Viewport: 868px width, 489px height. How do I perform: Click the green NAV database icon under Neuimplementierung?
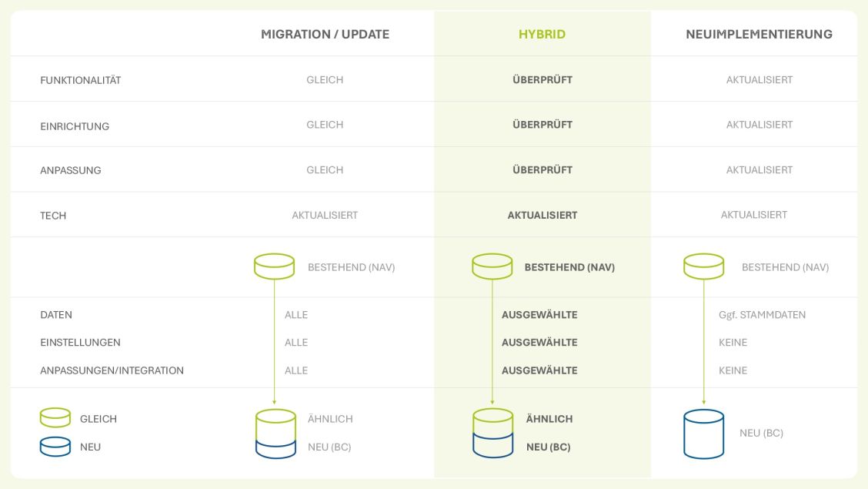click(703, 266)
